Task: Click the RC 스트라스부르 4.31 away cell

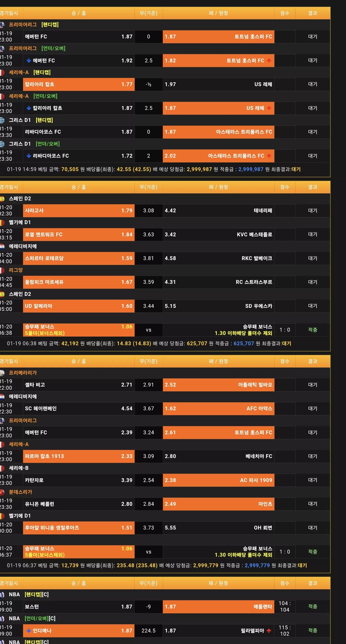Action: point(218,282)
